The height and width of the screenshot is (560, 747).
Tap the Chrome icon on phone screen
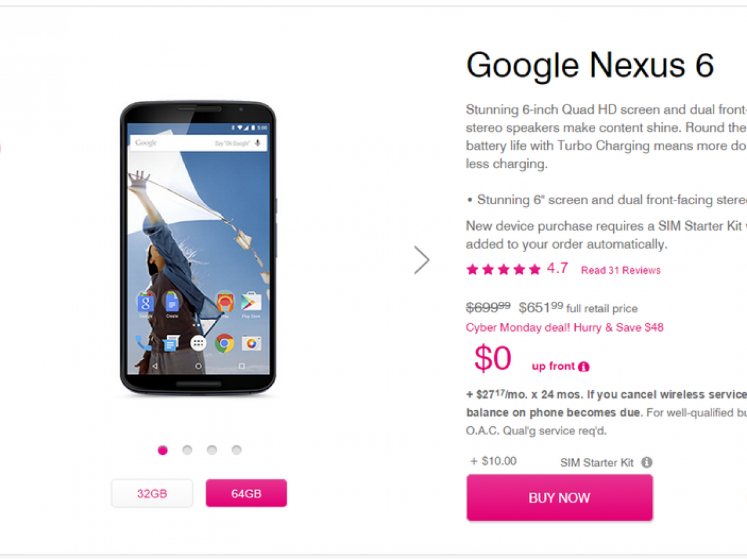(224, 343)
